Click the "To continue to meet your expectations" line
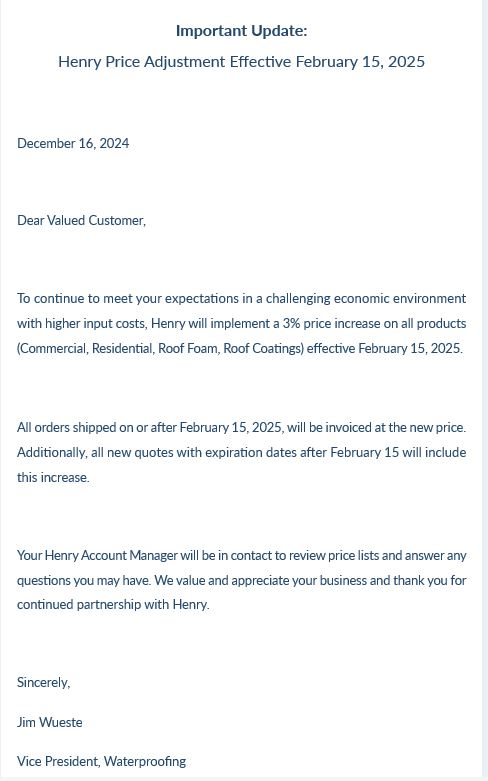This screenshot has width=488, height=781. click(242, 298)
